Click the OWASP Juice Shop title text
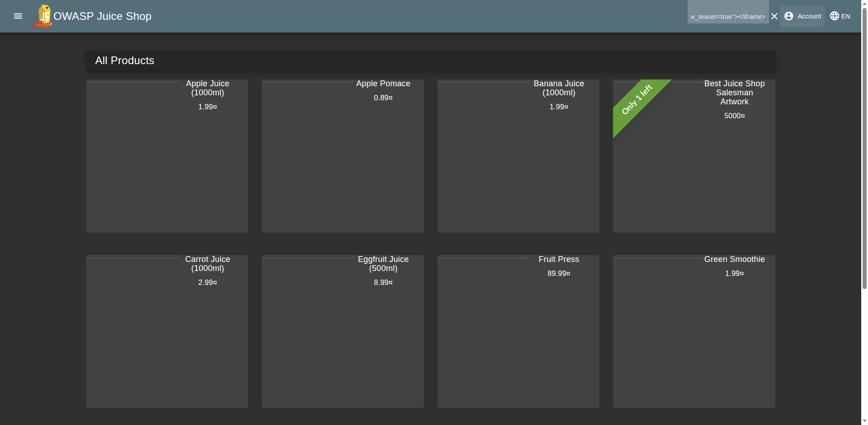 103,16
